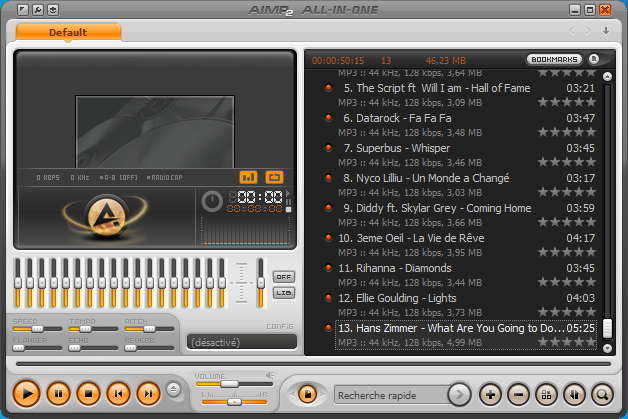The width and height of the screenshot is (628, 419).
Task: Open the BOOKMARKS button
Action: [x=554, y=59]
